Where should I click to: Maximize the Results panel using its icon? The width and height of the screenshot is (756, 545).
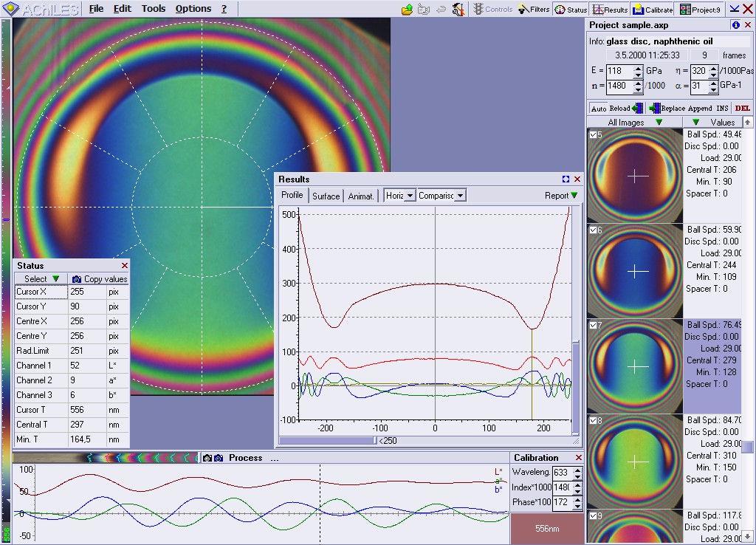566,179
